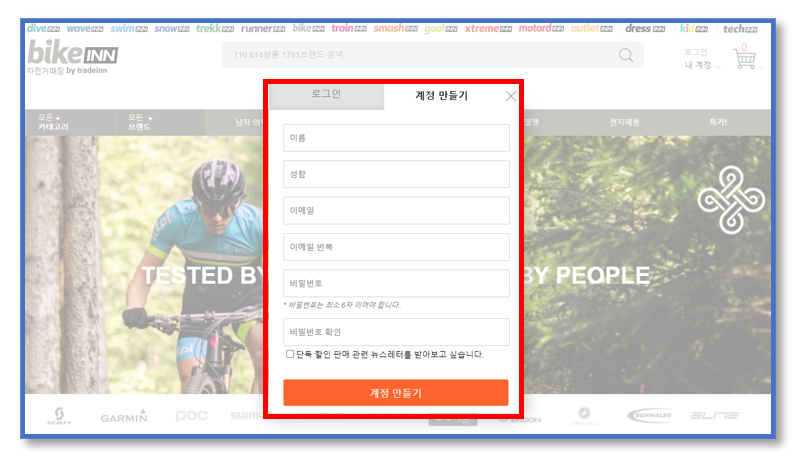The height and width of the screenshot is (463, 809).
Task: Click the orange 계정 만들기 button
Action: 396,393
